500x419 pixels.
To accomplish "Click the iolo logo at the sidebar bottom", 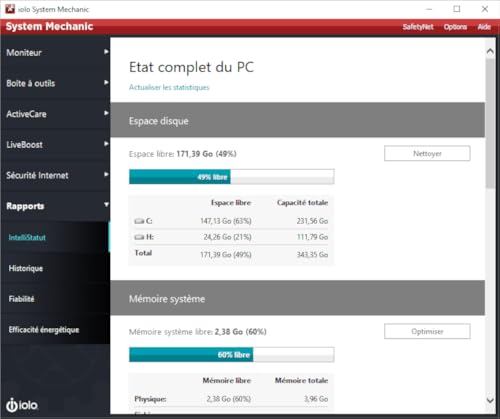I will pos(22,405).
